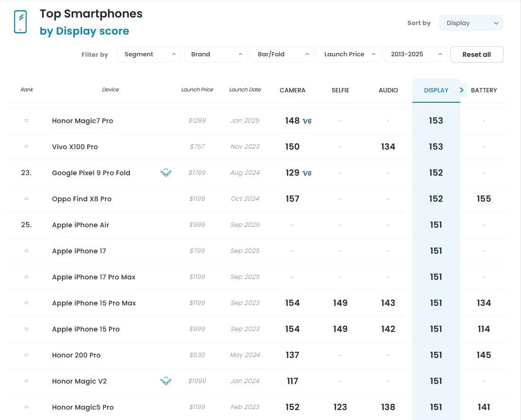This screenshot has height=420, width=521.
Task: Open the Brand filter dropdown
Action: [216, 54]
